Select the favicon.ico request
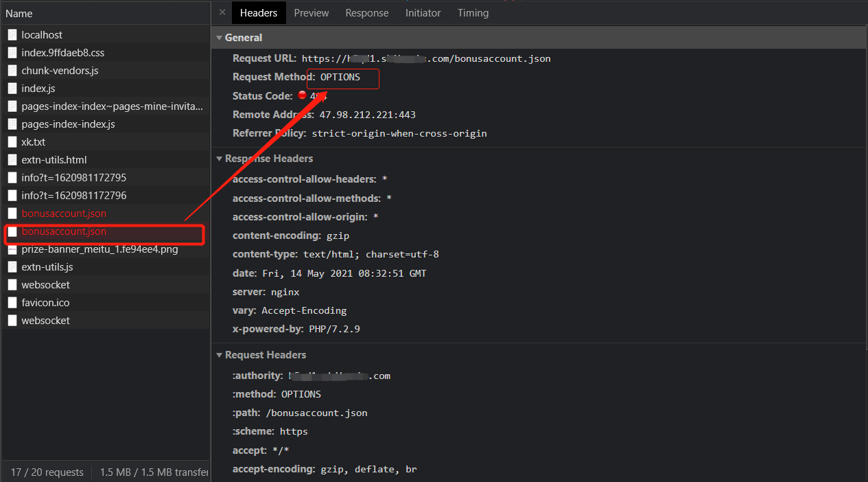The height and width of the screenshot is (482, 868). [105, 303]
